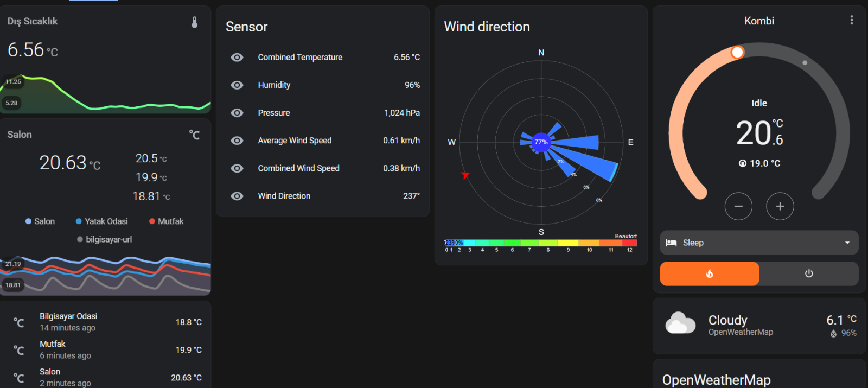The width and height of the screenshot is (868, 388).
Task: Click the red wind direction arrow marker
Action: point(465,175)
